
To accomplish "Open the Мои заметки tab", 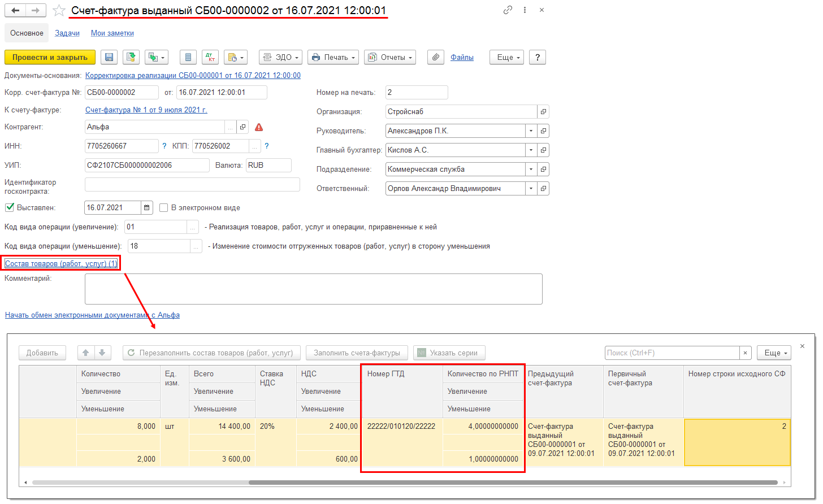I will (112, 33).
